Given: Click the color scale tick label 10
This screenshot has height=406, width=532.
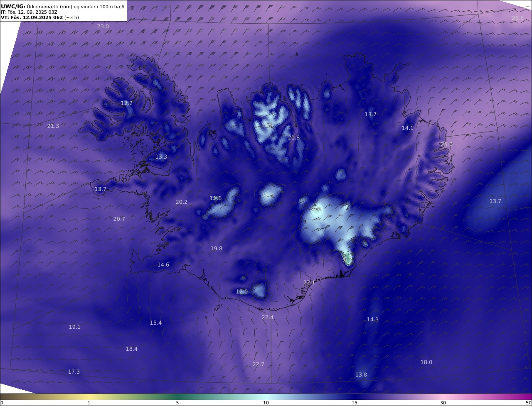Looking at the screenshot, I should click(266, 403).
